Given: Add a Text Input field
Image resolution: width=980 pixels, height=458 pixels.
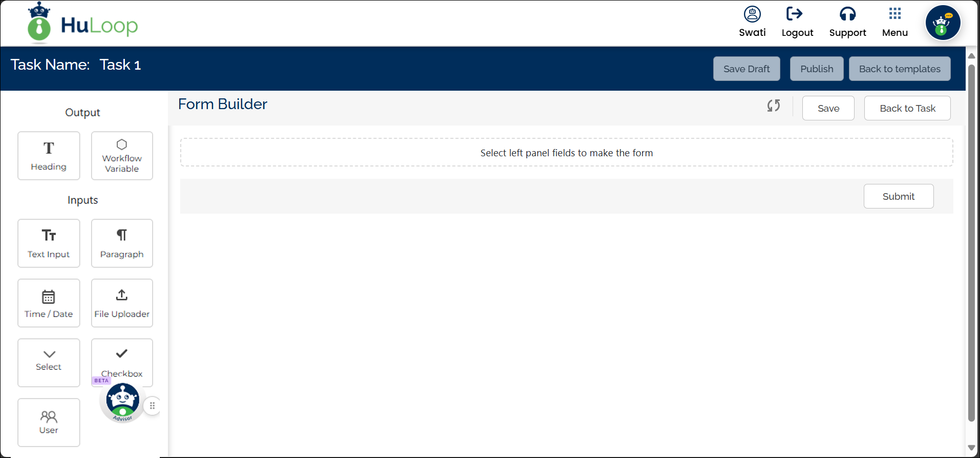Looking at the screenshot, I should (x=49, y=243).
